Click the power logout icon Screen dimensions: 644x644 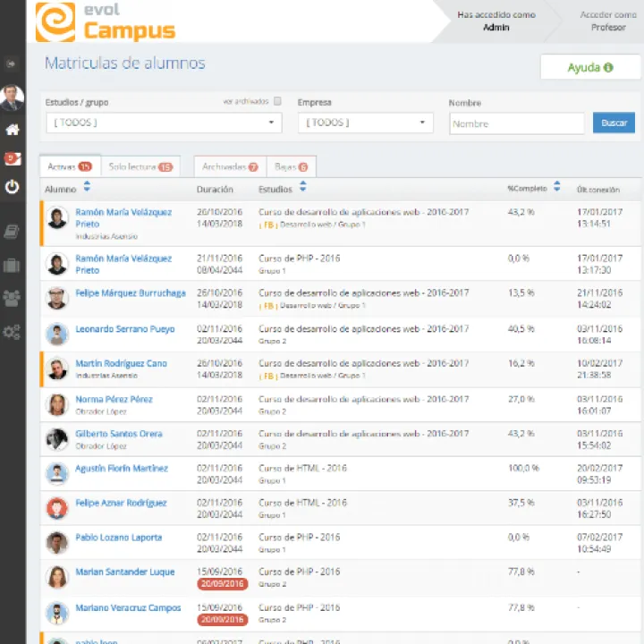click(x=13, y=187)
